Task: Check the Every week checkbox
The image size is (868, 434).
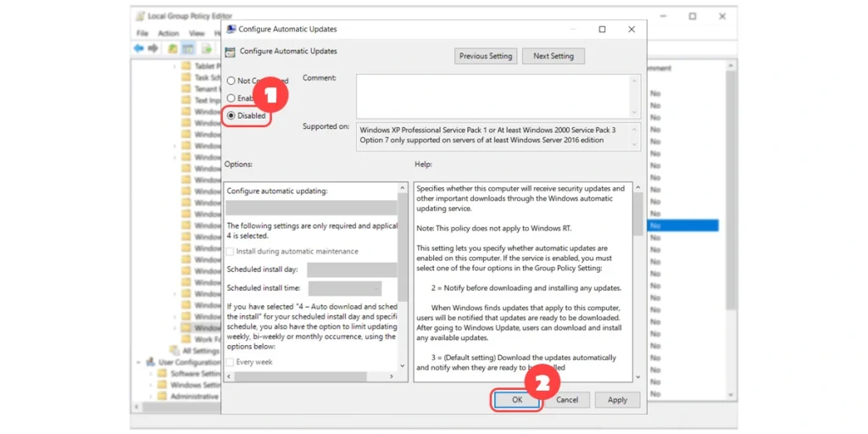Action: (230, 362)
